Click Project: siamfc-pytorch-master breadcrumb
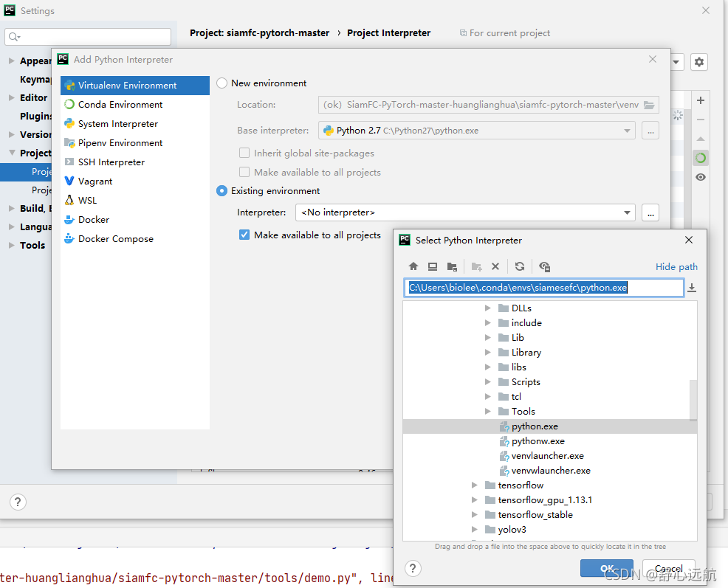The height and width of the screenshot is (588, 728). pos(260,33)
